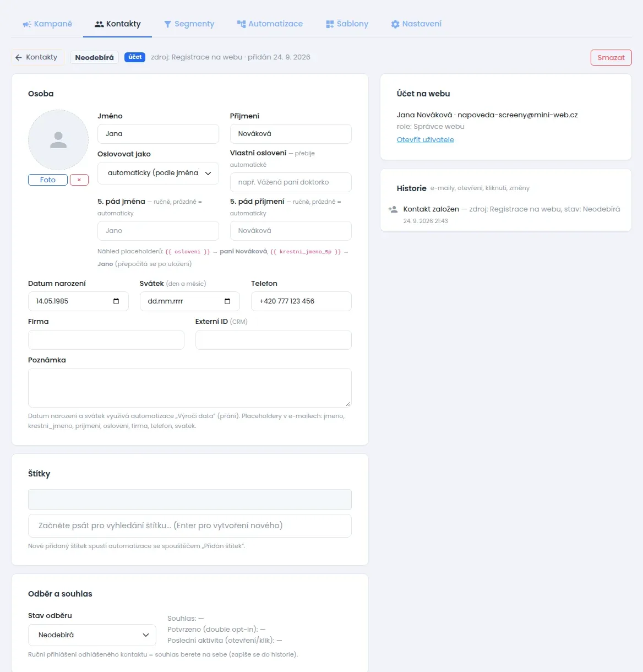The image size is (643, 672).
Task: Click the {{ krestni_jmeno_5p }} placeholder code
Action: pyautogui.click(x=306, y=252)
